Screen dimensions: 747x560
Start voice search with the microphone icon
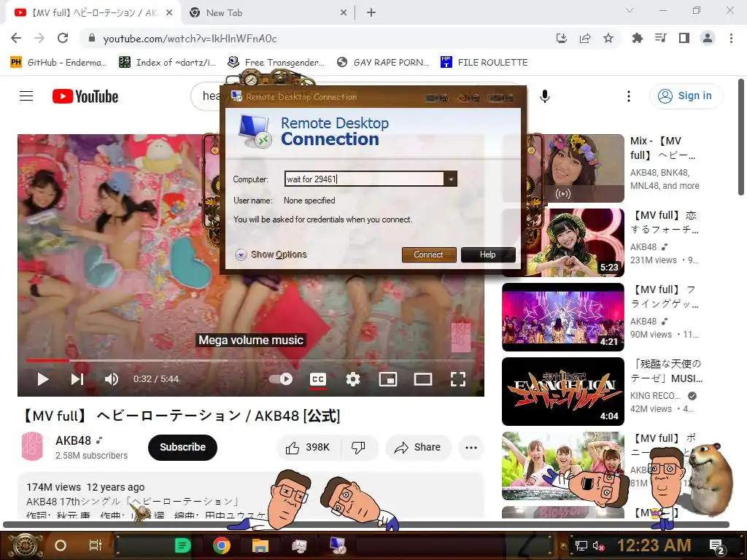point(545,96)
